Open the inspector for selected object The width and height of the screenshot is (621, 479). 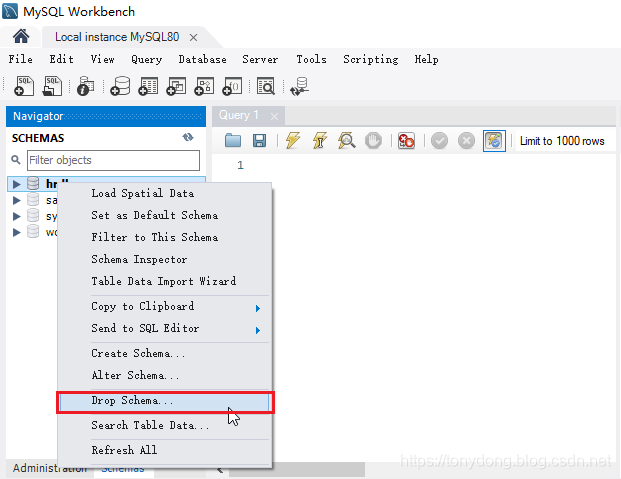[86, 86]
